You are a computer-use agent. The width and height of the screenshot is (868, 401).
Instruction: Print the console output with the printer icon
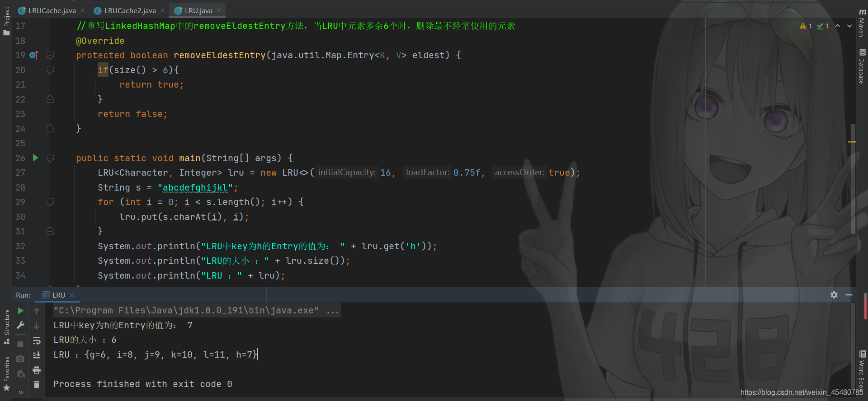click(37, 370)
